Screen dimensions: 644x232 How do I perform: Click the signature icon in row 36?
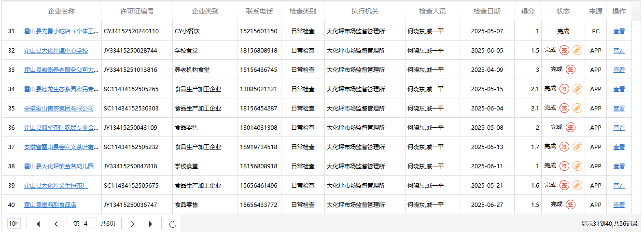571,127
